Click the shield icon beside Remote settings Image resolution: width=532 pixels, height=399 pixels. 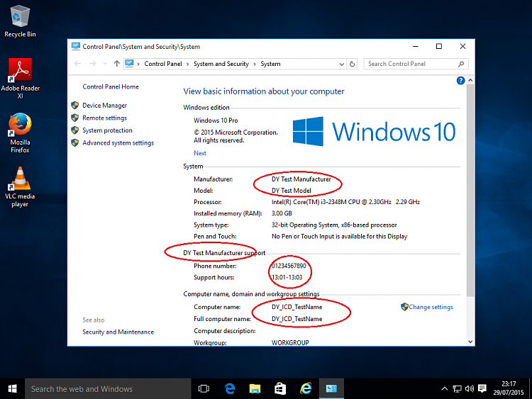tap(75, 118)
